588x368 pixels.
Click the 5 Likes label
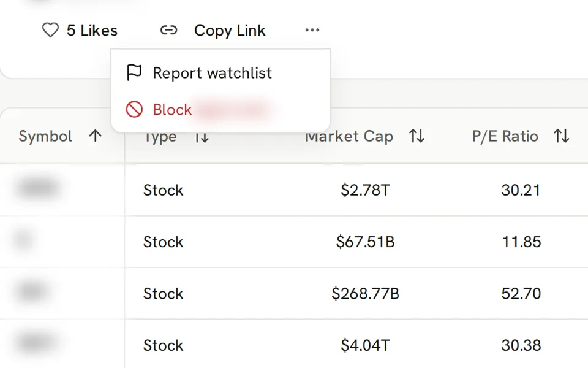[x=92, y=31]
